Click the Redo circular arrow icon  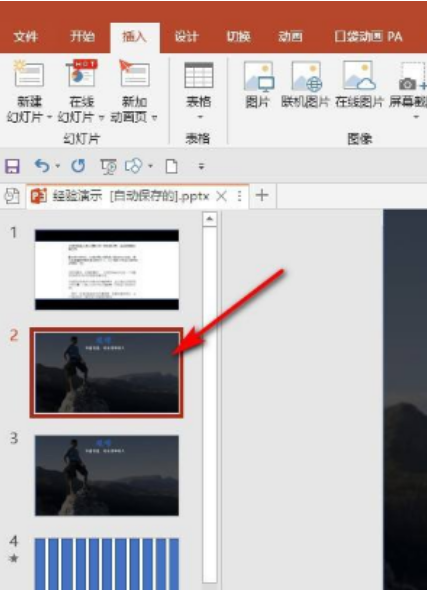tap(78, 166)
